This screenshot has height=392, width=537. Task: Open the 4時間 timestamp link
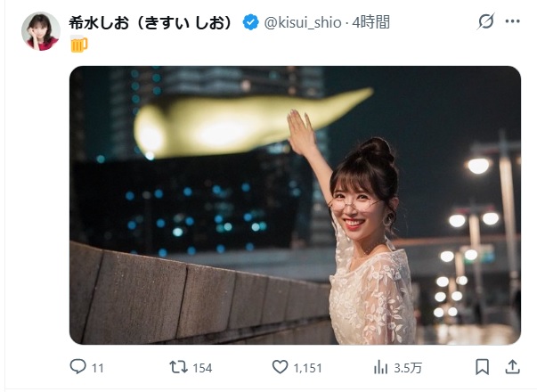370,22
